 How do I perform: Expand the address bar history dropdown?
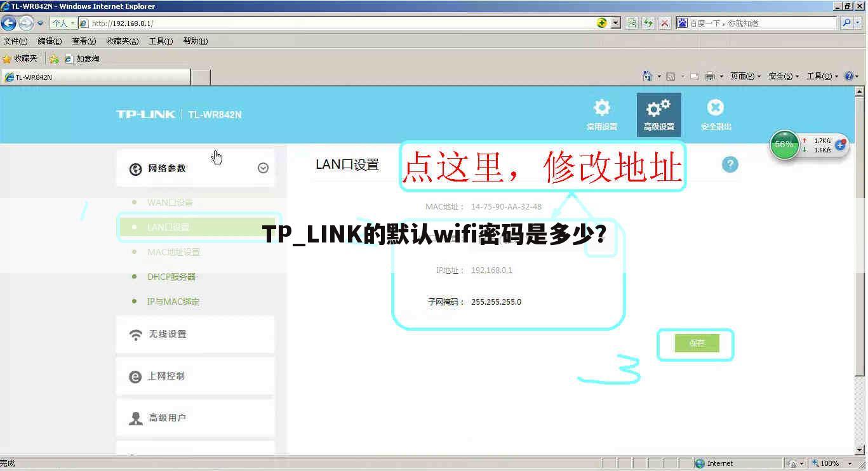[616, 23]
